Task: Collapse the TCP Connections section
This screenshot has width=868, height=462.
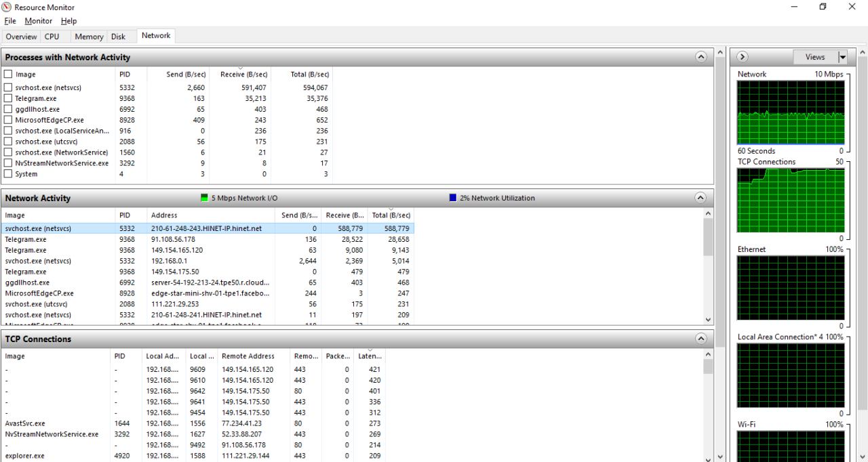Action: click(x=701, y=339)
